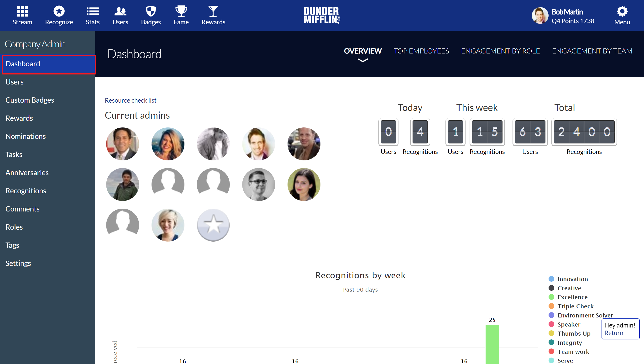Click the This week recognitions counter 15
This screenshot has width=644, height=364.
click(x=487, y=132)
